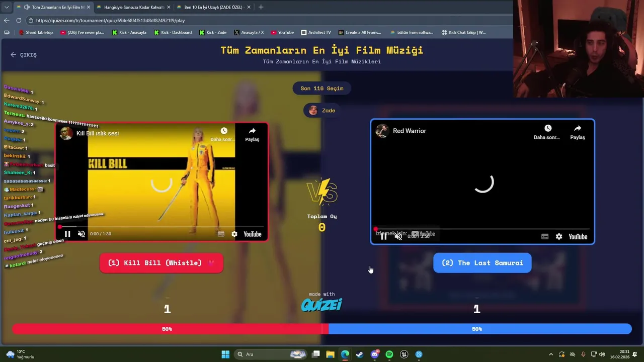Toggle captions on Red Warrior video
The image size is (644, 362).
pyautogui.click(x=545, y=236)
